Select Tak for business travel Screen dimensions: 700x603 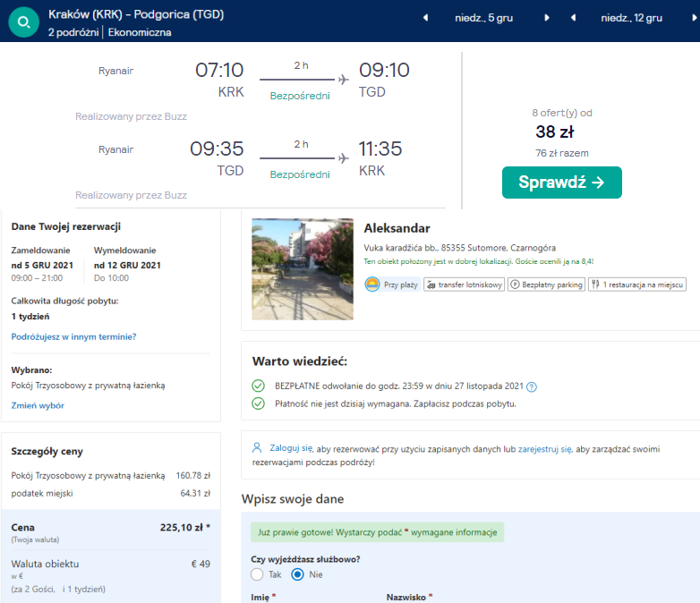(257, 574)
